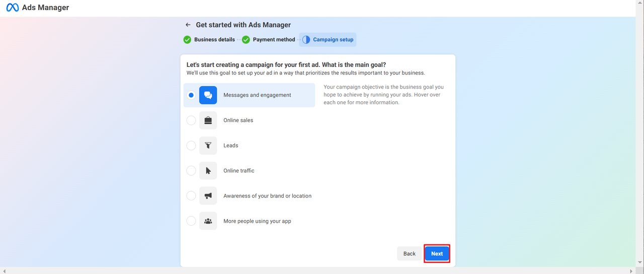Image resolution: width=644 pixels, height=274 pixels.
Task: Click the Back button
Action: [x=409, y=253]
